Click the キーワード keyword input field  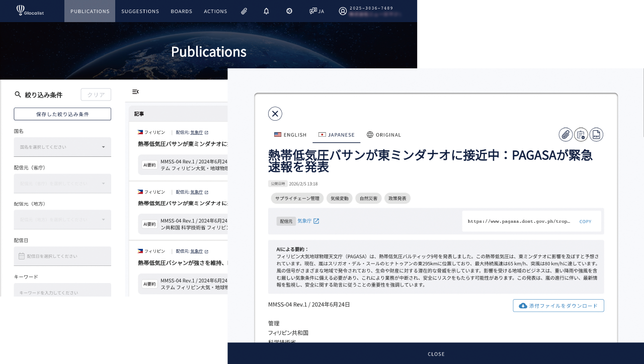pyautogui.click(x=62, y=293)
